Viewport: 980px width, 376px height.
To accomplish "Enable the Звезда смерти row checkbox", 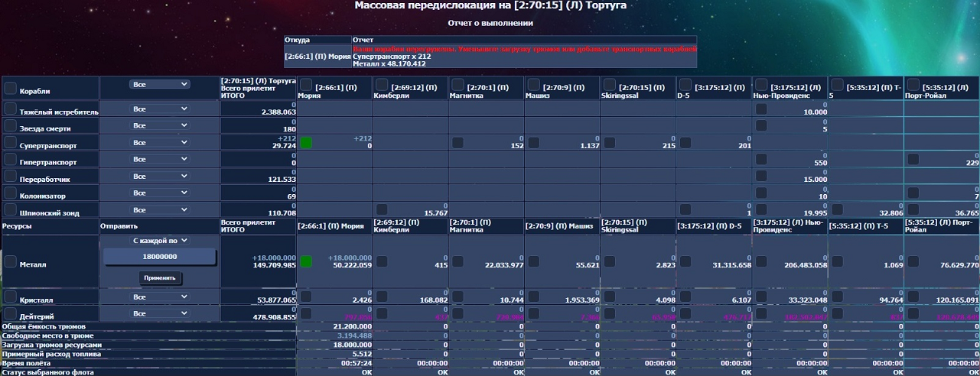I will pyautogui.click(x=11, y=126).
